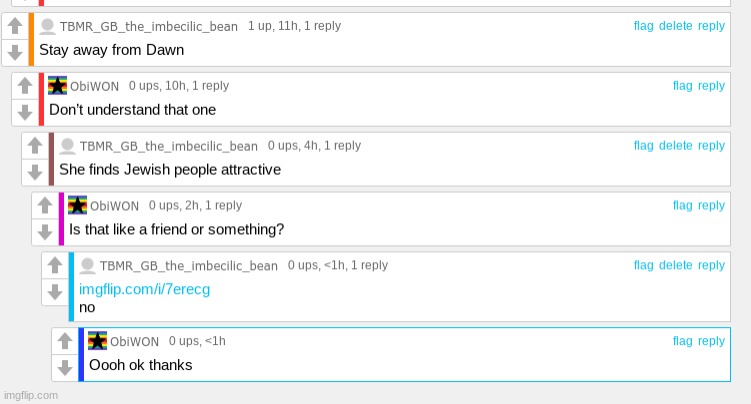Delete the comment containing 'no'
Image resolution: width=751 pixels, height=404 pixels.
pyautogui.click(x=675, y=265)
